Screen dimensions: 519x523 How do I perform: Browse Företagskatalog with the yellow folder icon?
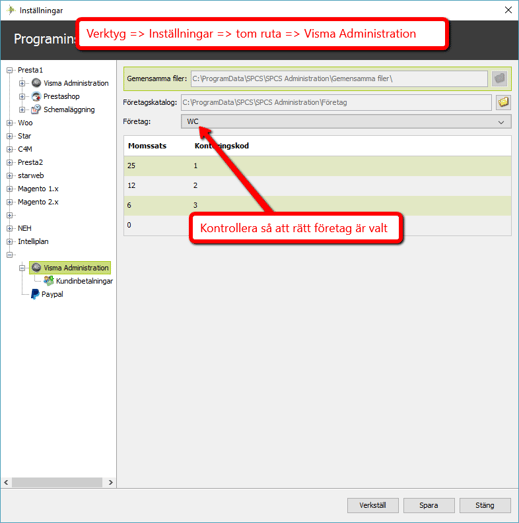click(x=503, y=102)
